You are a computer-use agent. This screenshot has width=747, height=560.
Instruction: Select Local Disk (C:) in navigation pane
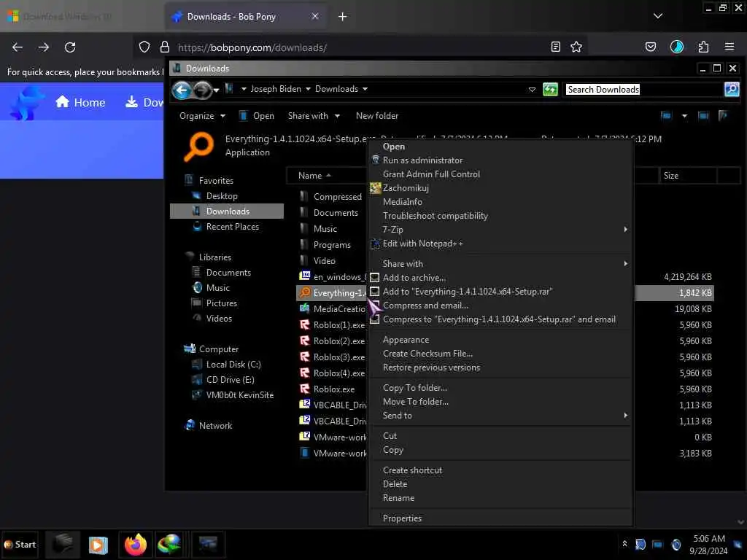[226, 365]
